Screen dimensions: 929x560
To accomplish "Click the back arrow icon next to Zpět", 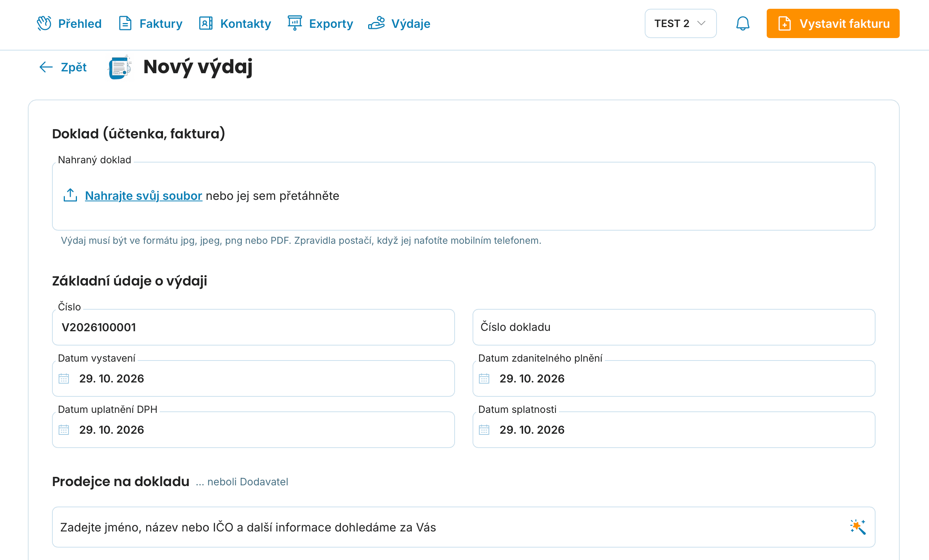I will pos(46,67).
